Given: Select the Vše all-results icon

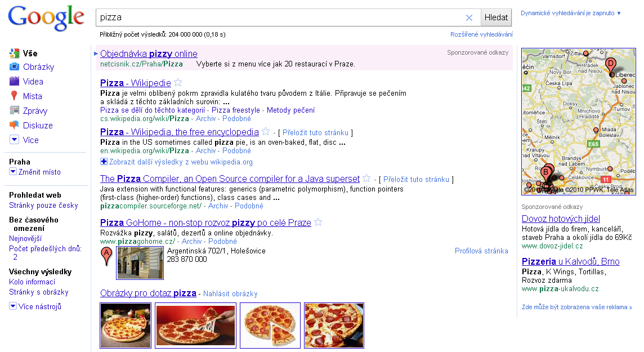Looking at the screenshot, I should [15, 54].
